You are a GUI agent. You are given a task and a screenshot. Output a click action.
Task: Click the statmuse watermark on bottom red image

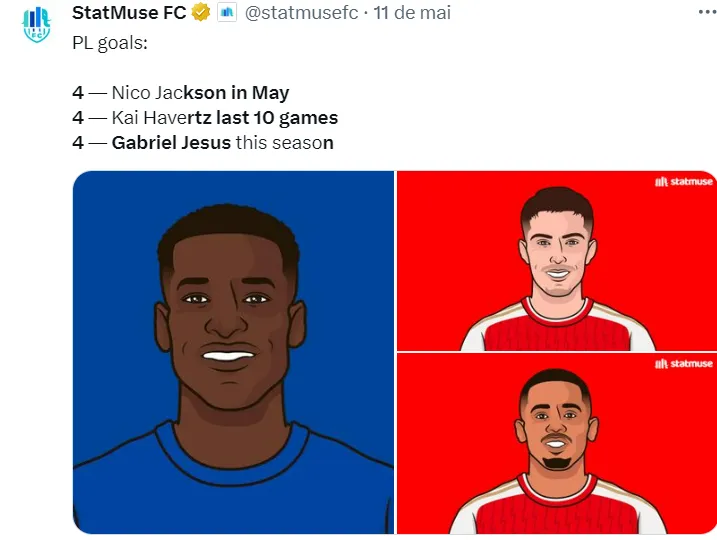[684, 364]
